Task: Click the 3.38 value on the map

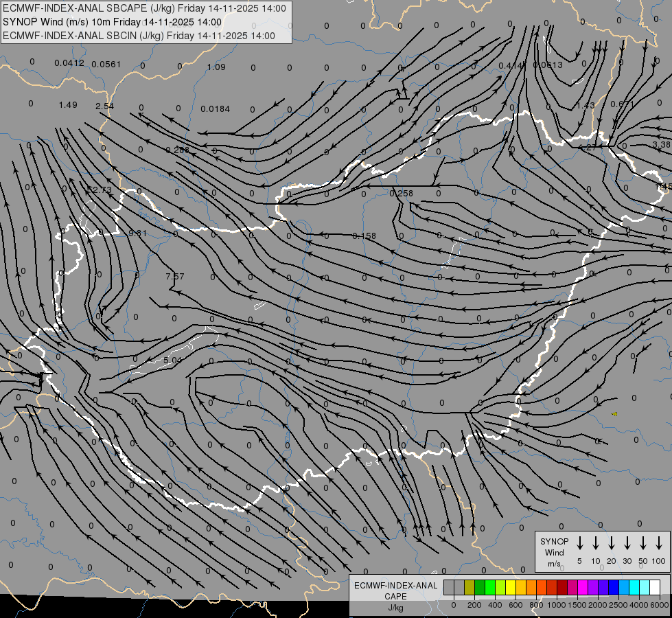Action: (661, 144)
